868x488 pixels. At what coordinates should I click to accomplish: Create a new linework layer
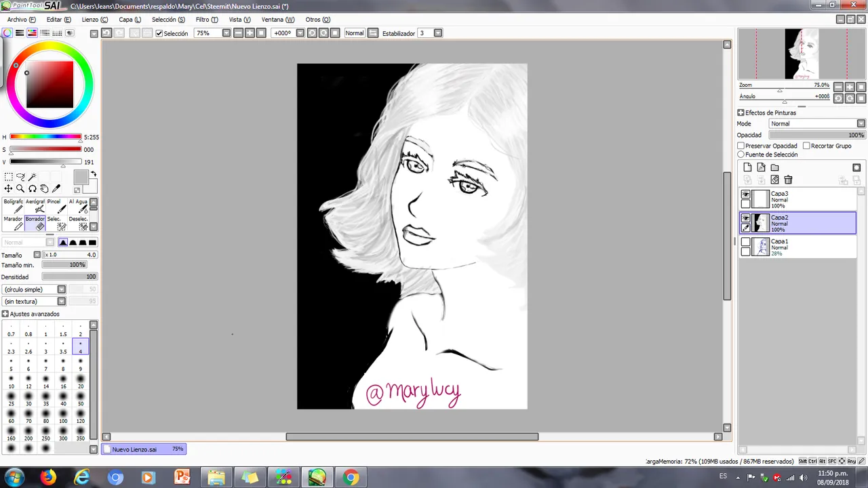pos(761,167)
